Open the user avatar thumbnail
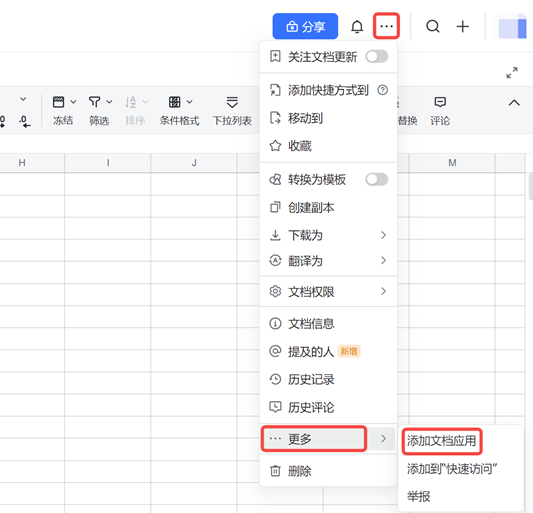The height and width of the screenshot is (513, 533). tap(513, 26)
